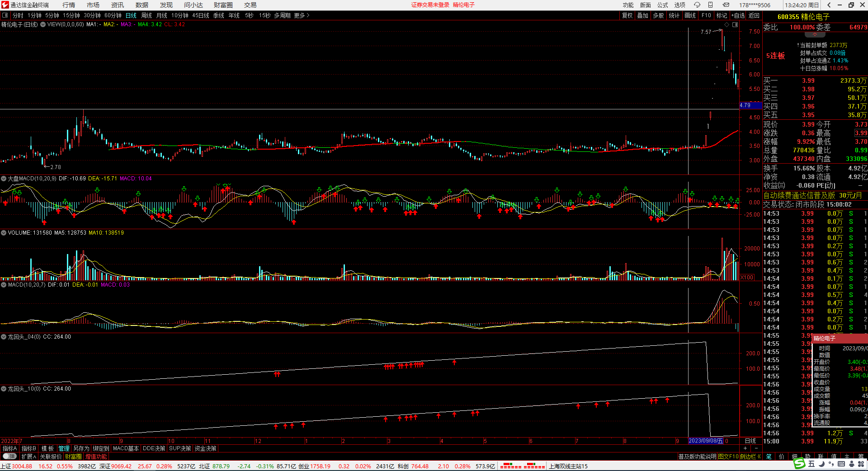Click the 上海双线主站15 server status
Viewport: 868px width, 471px height.
pyautogui.click(x=568, y=466)
